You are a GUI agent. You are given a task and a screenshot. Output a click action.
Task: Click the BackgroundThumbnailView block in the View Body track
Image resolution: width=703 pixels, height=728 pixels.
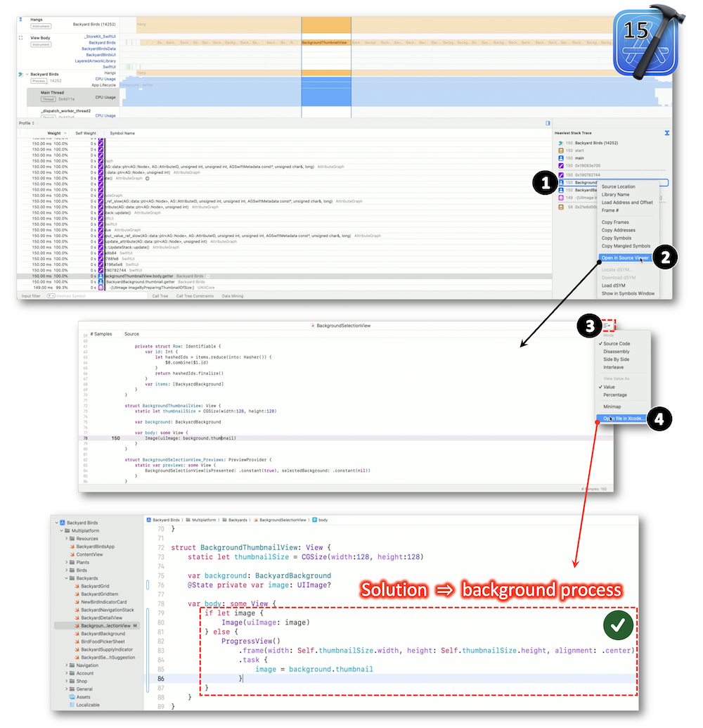[x=325, y=42]
